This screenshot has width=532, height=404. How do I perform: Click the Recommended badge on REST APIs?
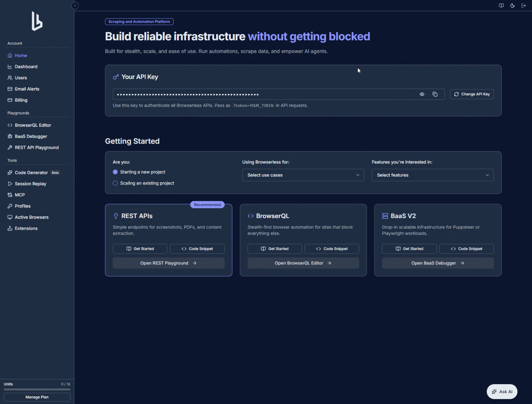tap(207, 205)
